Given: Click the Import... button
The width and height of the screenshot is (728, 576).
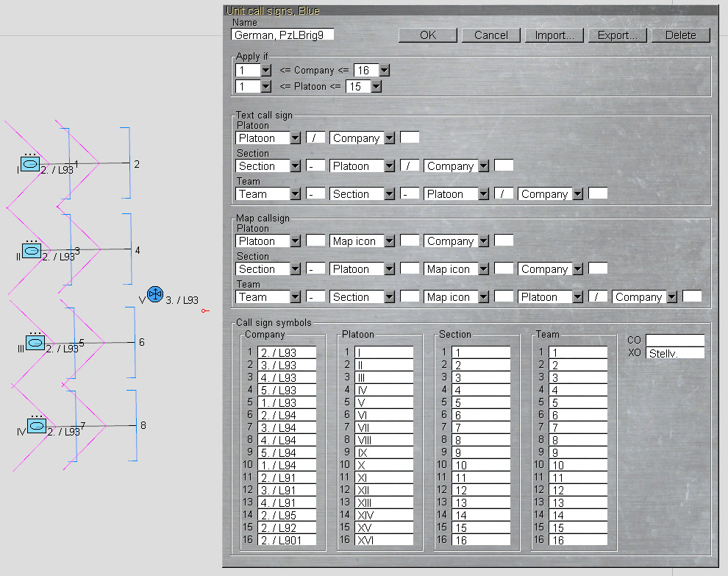Looking at the screenshot, I should (x=554, y=35).
